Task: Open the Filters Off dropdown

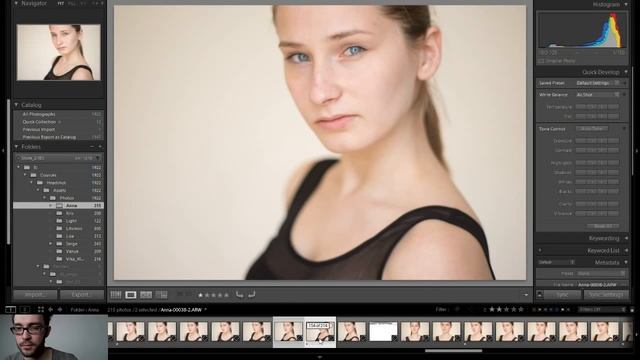Action: [x=602, y=310]
